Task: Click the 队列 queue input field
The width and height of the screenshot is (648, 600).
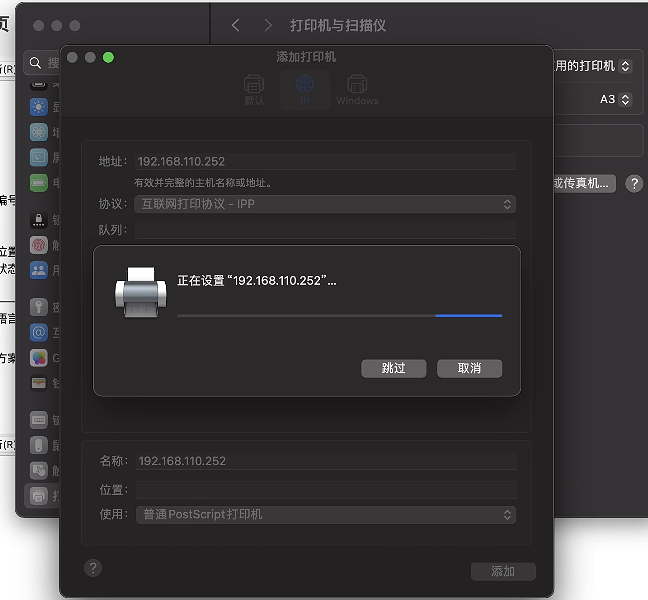Action: pyautogui.click(x=325, y=230)
